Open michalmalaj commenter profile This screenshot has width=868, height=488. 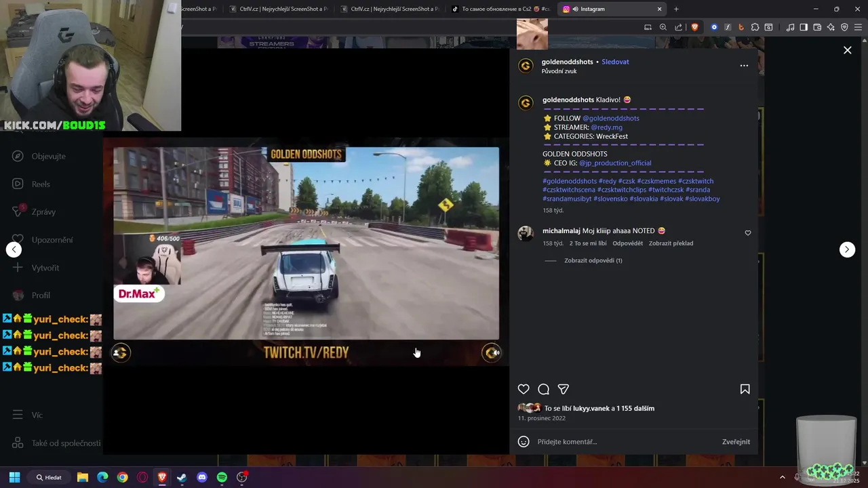click(561, 231)
